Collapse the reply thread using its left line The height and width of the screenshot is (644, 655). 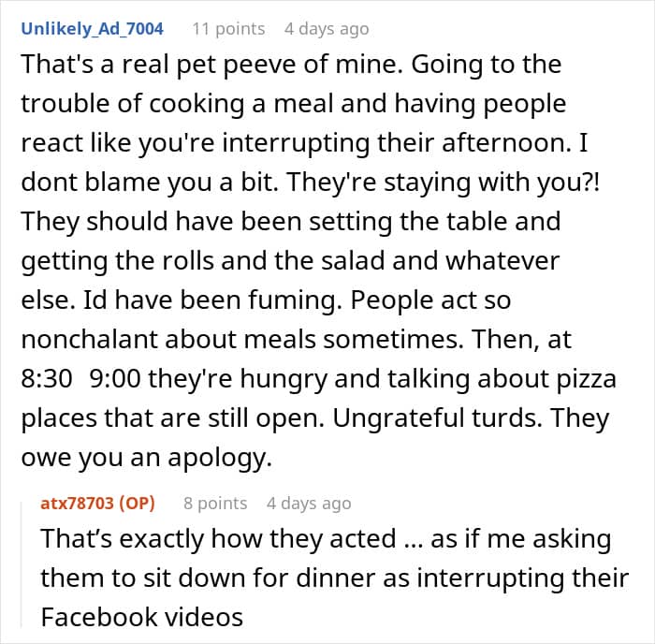[x=22, y=565]
